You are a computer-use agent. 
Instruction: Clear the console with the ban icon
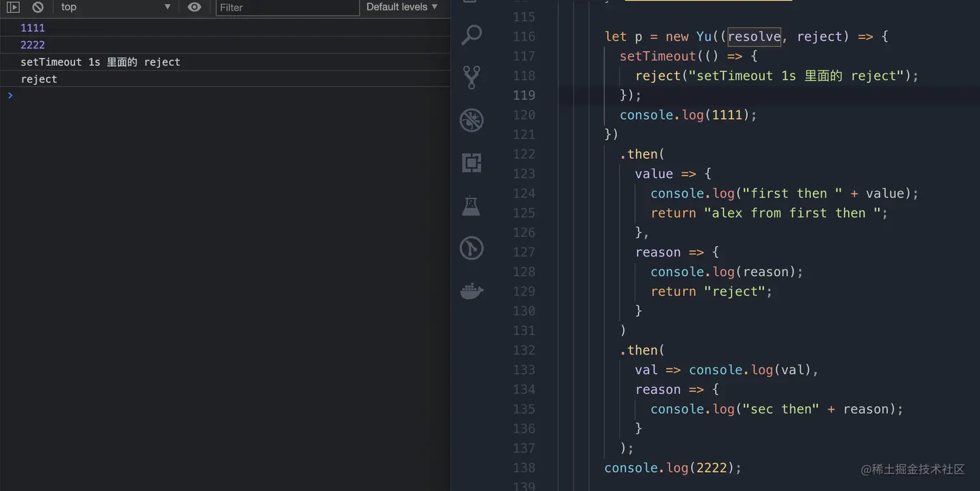[38, 7]
